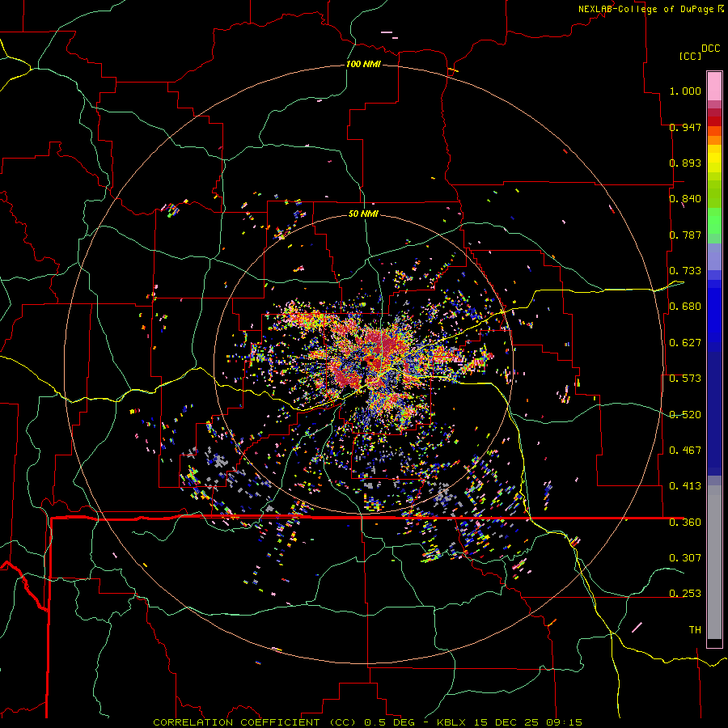The height and width of the screenshot is (728, 728).
Task: Pick the lavender band in the color bar
Action: [714, 256]
